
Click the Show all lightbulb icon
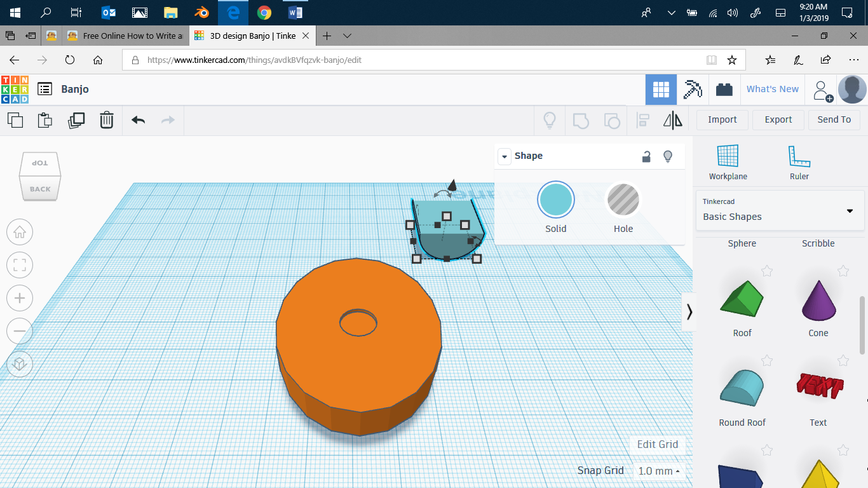click(550, 119)
